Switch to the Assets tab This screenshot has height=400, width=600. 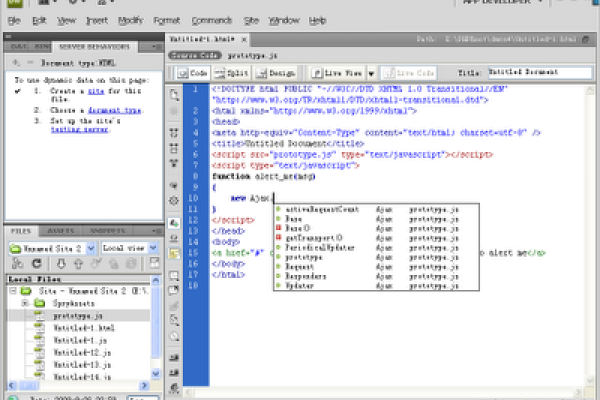coord(60,230)
